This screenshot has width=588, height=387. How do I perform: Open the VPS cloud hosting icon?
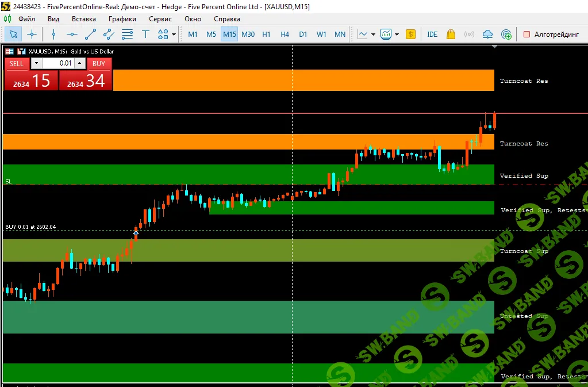tap(488, 34)
